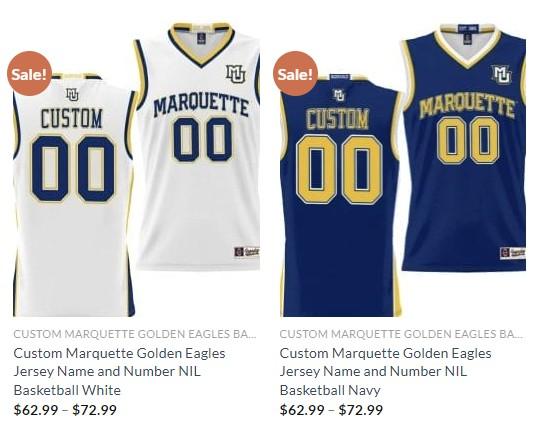Click the navy jersey price $62.99 – $72.99
Screen dimensions: 537x423
(331, 410)
